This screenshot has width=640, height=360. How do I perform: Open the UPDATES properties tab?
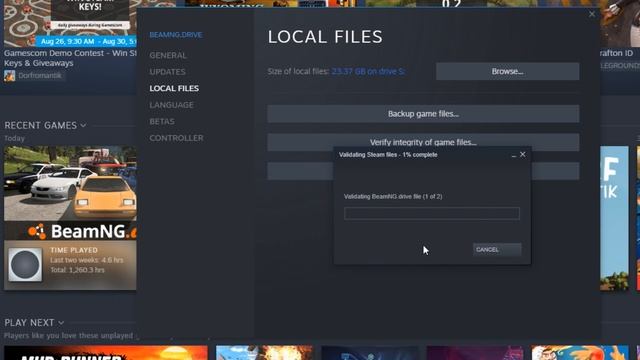pyautogui.click(x=167, y=72)
